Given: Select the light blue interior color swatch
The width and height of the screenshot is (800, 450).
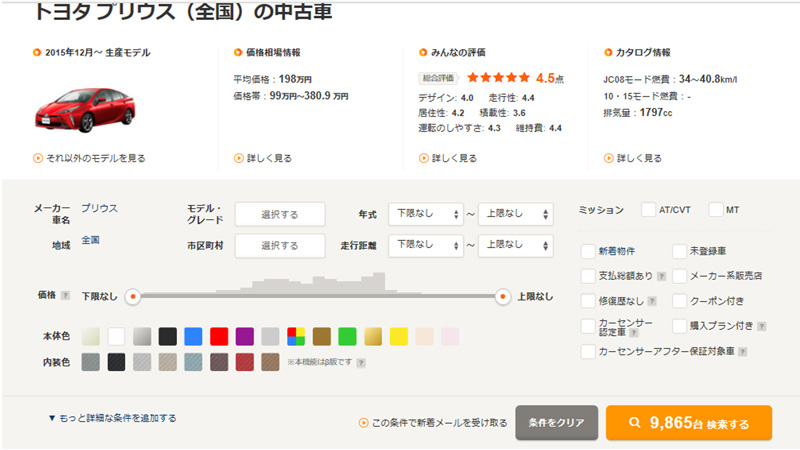Looking at the screenshot, I should pos(193,362).
